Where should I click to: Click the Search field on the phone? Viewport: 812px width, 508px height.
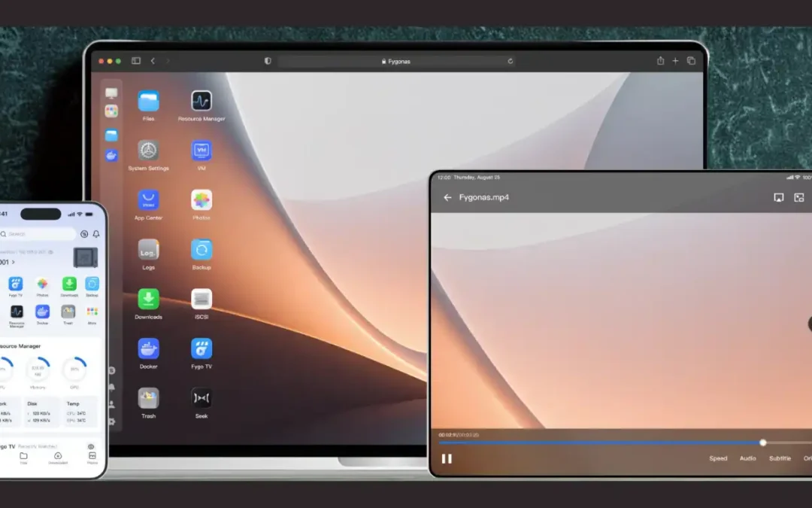pyautogui.click(x=38, y=234)
